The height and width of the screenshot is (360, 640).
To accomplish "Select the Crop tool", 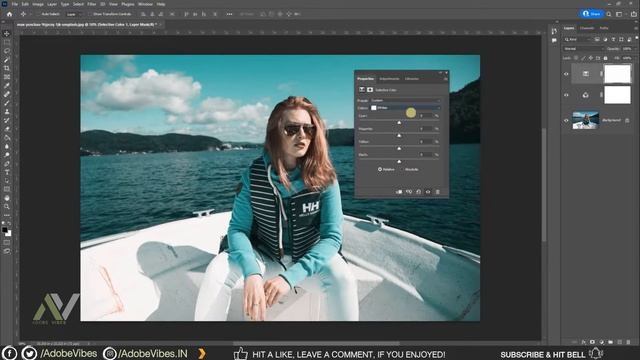I will [7, 68].
